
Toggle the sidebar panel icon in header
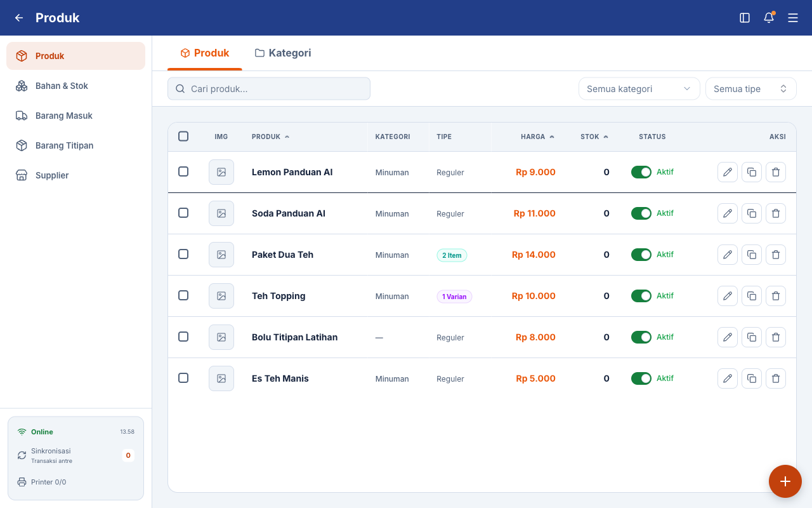[745, 18]
